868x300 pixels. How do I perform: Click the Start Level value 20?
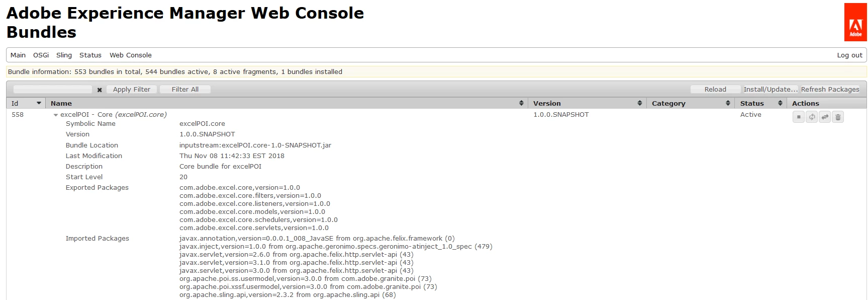(183, 177)
